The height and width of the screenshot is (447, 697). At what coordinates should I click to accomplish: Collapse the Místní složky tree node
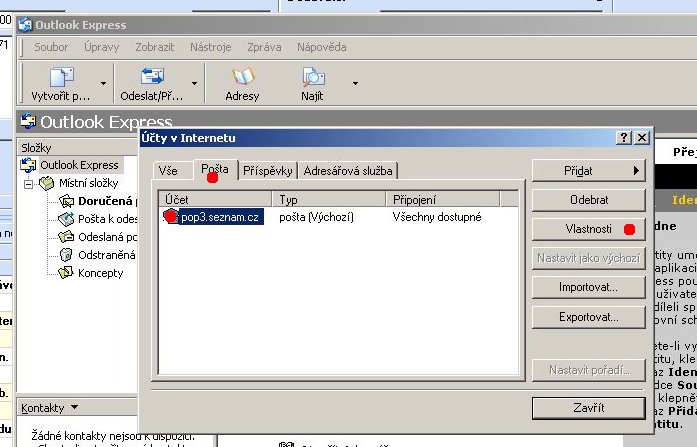tap(28, 184)
